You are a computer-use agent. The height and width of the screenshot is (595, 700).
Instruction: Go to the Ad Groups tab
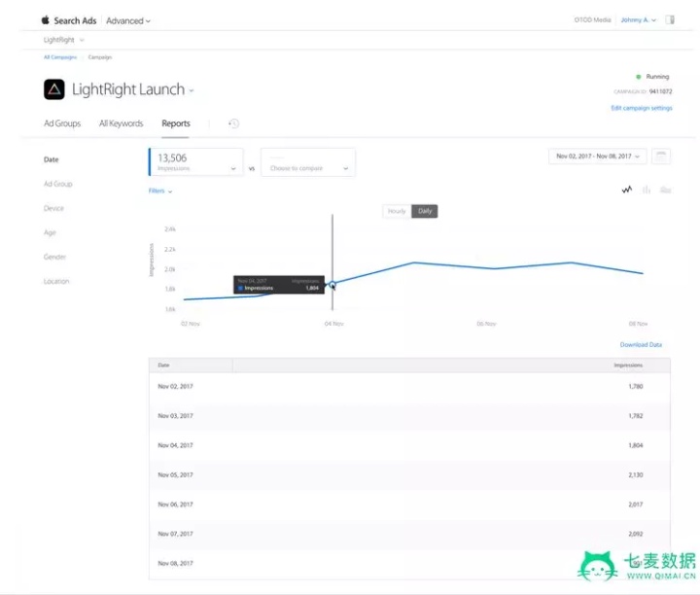coord(62,123)
